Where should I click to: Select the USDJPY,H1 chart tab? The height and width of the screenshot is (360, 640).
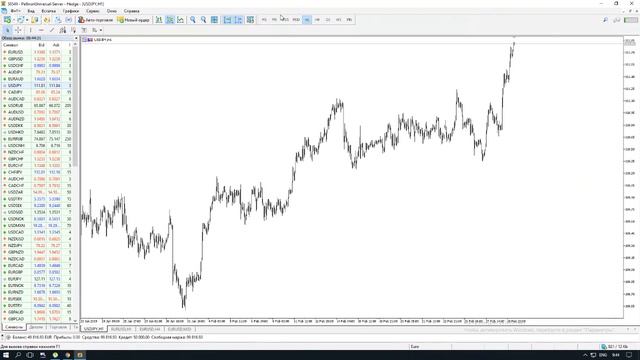point(94,329)
